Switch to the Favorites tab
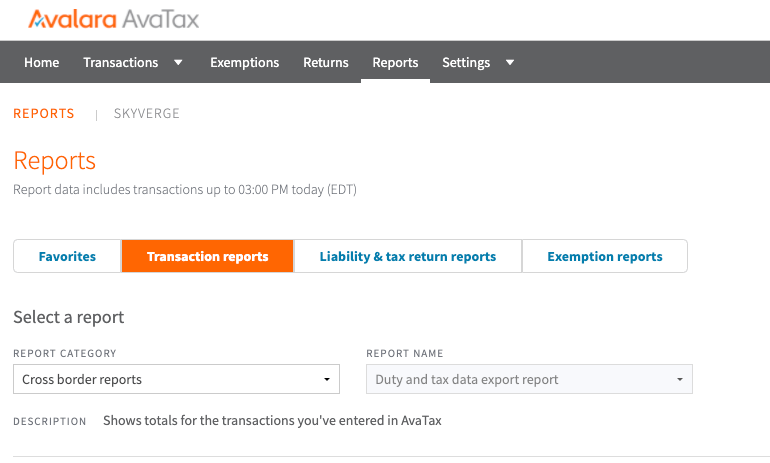The image size is (770, 463). click(x=67, y=256)
